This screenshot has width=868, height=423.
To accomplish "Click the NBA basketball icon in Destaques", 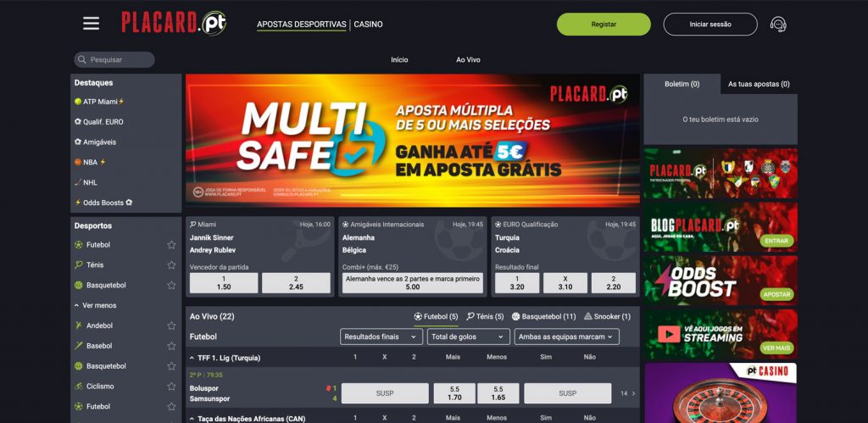I will click(78, 162).
